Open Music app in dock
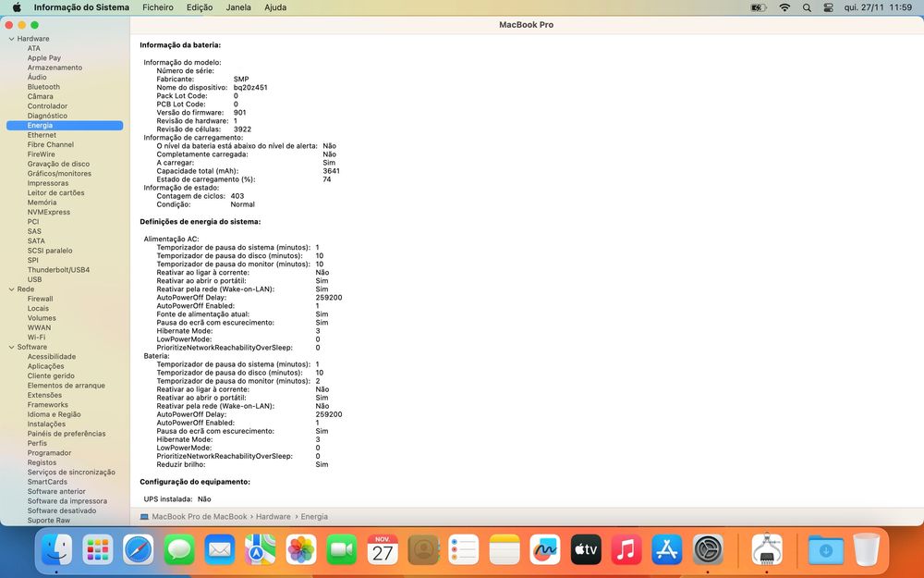 [626, 549]
